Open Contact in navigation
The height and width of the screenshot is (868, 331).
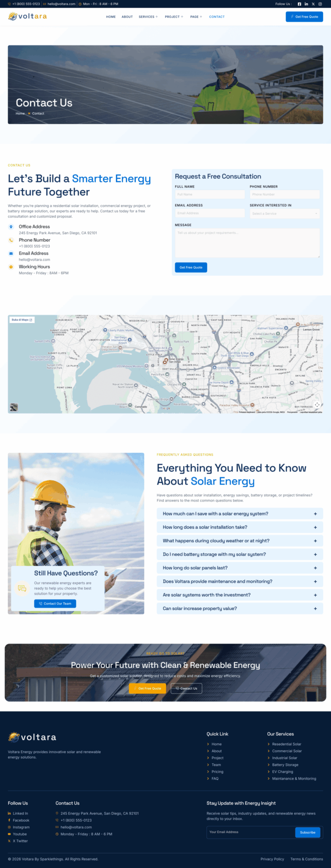217,17
